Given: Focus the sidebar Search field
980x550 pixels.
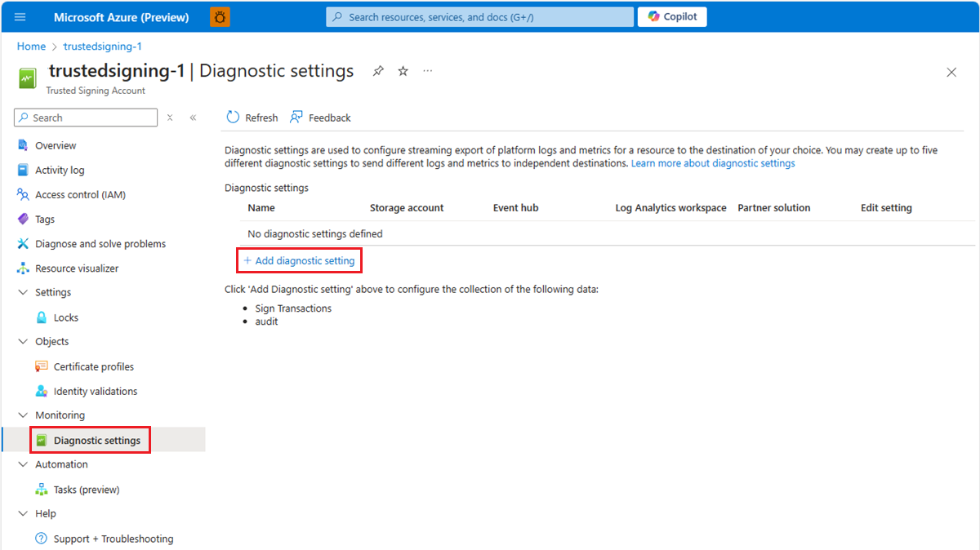Looking at the screenshot, I should pos(86,118).
